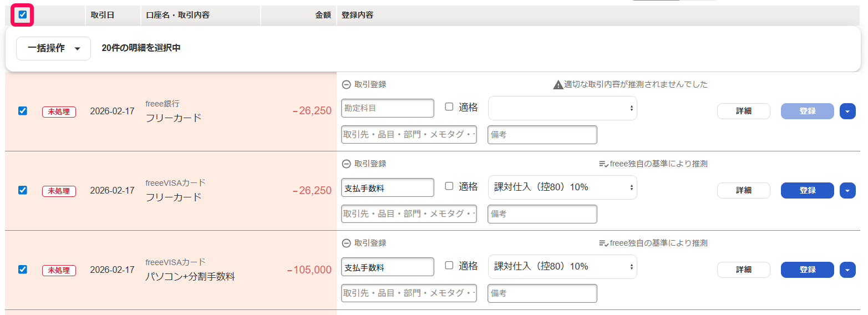Open 課対仕入 dropdown in freeeVISAカード フリーカード row

pyautogui.click(x=562, y=187)
